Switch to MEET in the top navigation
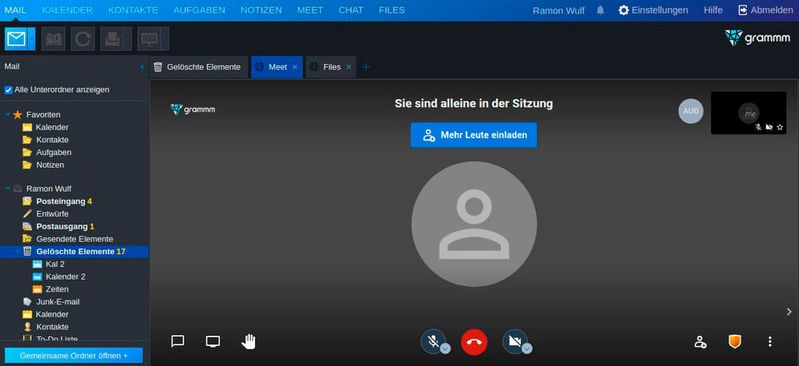The image size is (799, 366). 310,10
